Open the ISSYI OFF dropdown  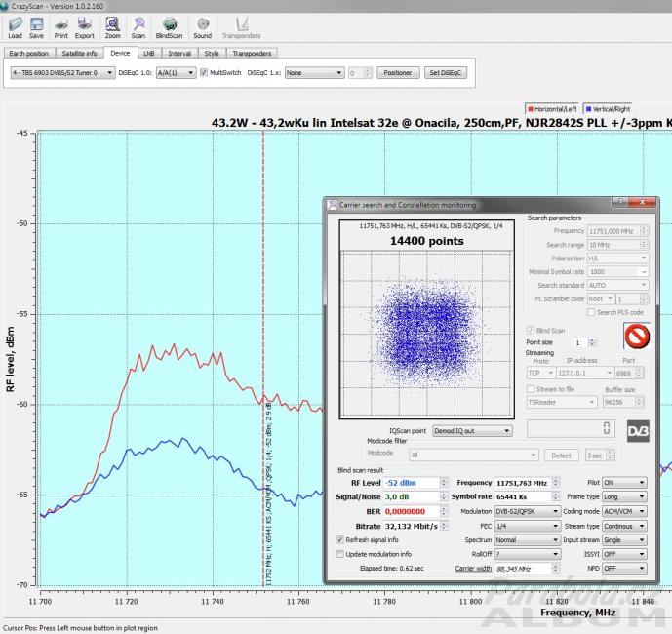(x=624, y=554)
